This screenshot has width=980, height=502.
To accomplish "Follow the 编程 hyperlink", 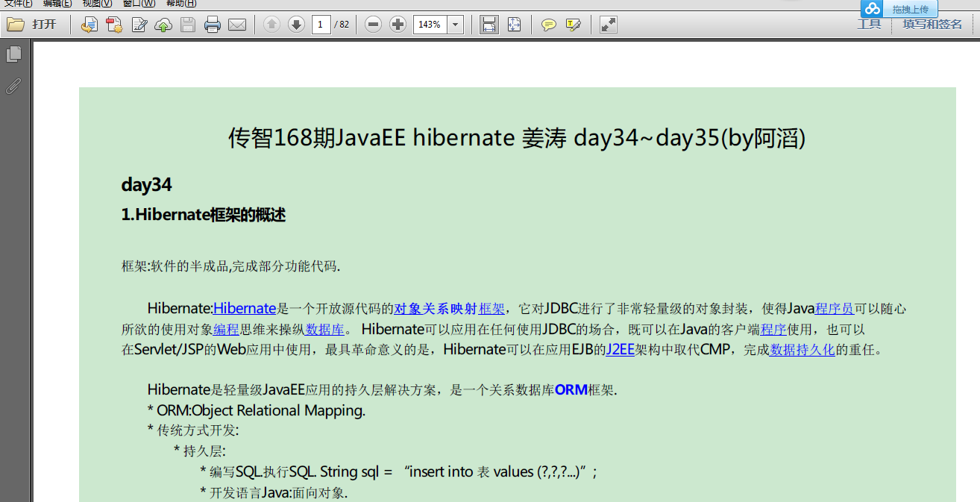I will coord(226,329).
